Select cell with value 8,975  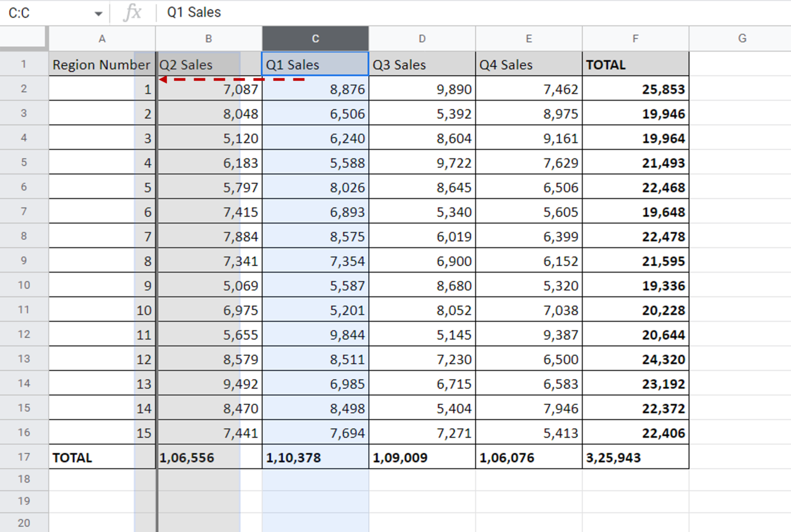[529, 113]
